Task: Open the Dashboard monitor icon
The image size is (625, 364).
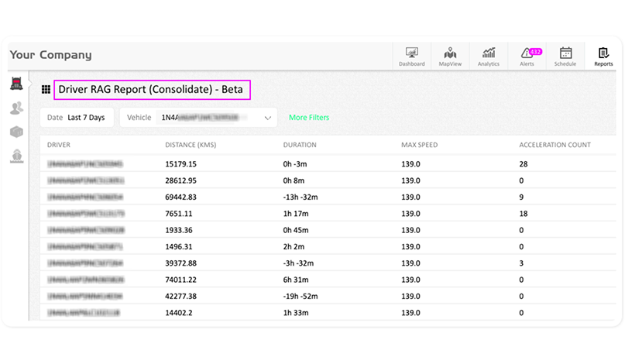Action: pyautogui.click(x=411, y=55)
